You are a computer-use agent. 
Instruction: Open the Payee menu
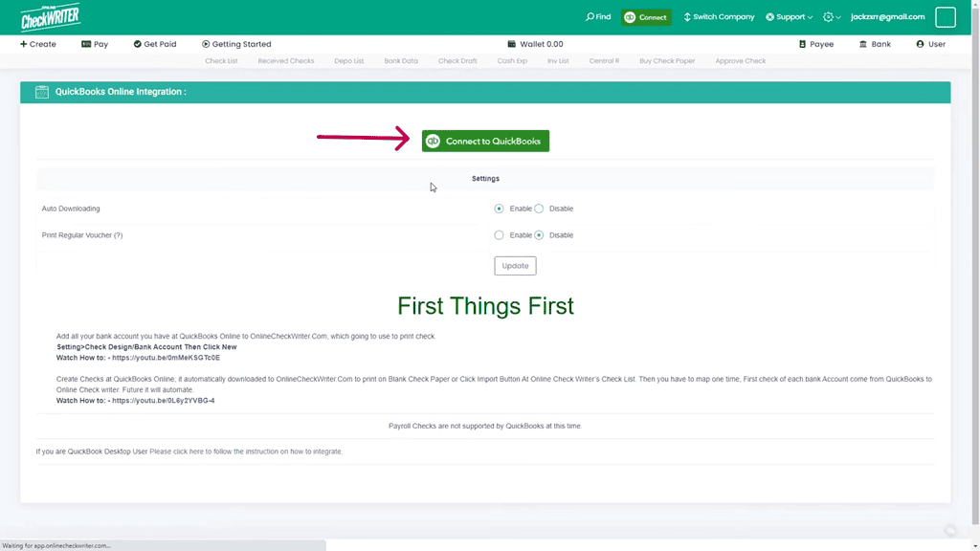[816, 44]
